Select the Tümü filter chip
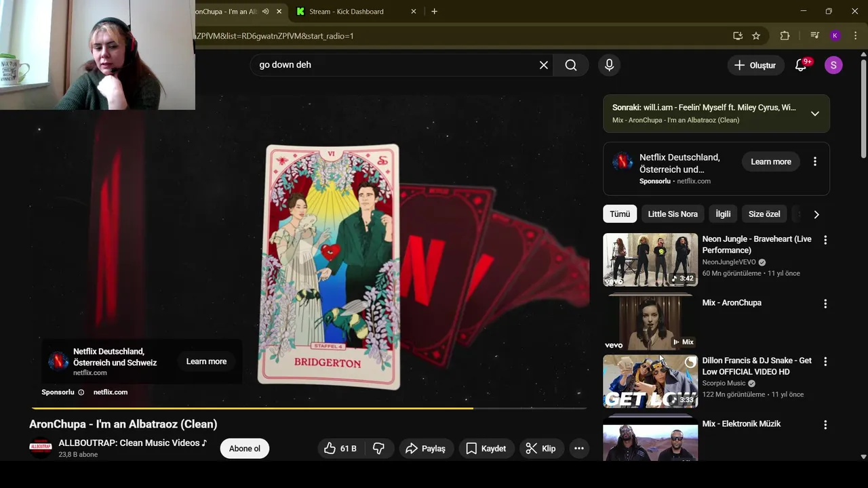868x488 pixels. (620, 214)
